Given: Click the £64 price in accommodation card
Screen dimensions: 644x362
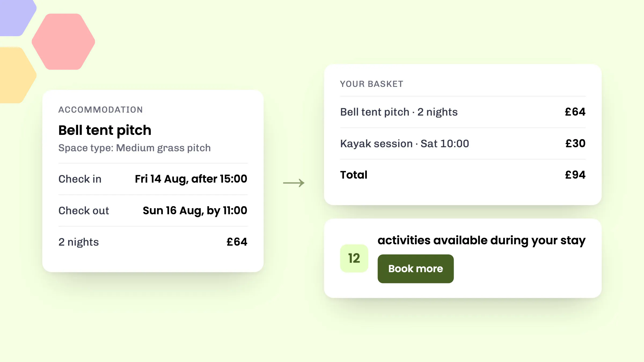Looking at the screenshot, I should point(237,242).
